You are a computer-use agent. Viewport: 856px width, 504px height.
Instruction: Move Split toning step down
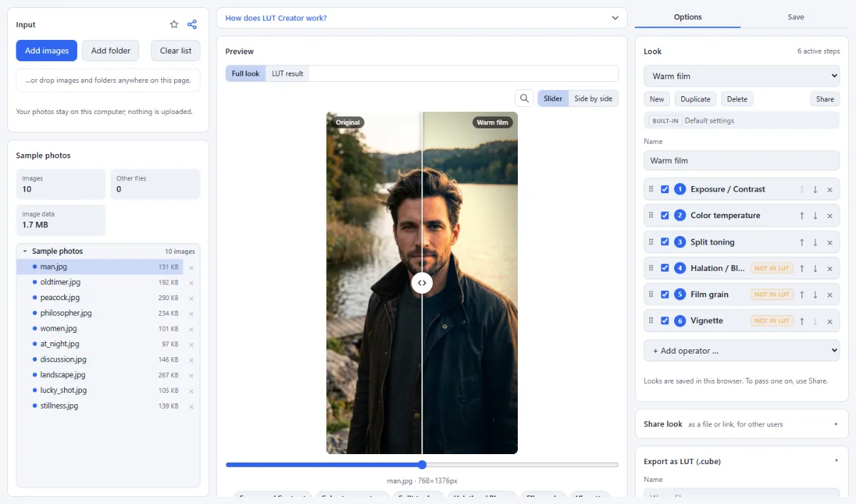(815, 242)
